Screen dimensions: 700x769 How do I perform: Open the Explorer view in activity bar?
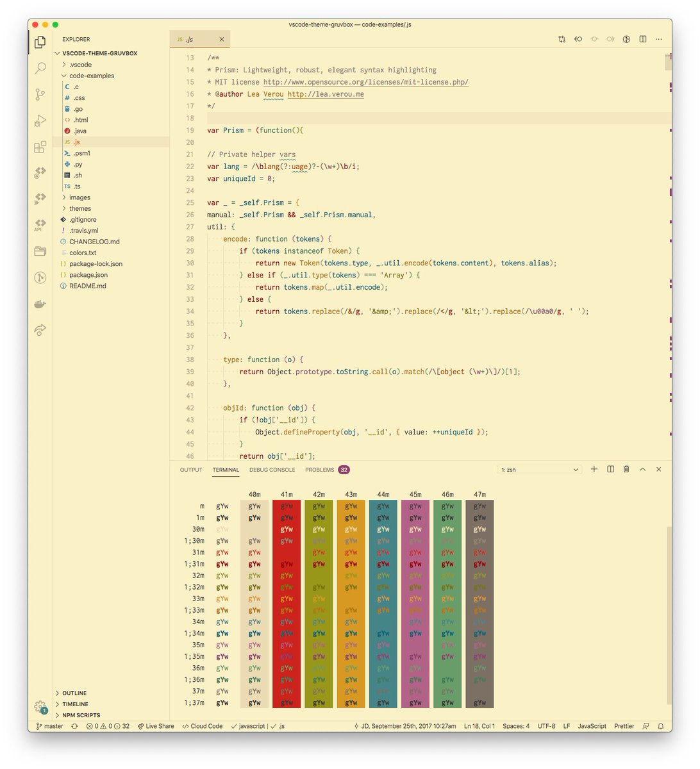(40, 42)
